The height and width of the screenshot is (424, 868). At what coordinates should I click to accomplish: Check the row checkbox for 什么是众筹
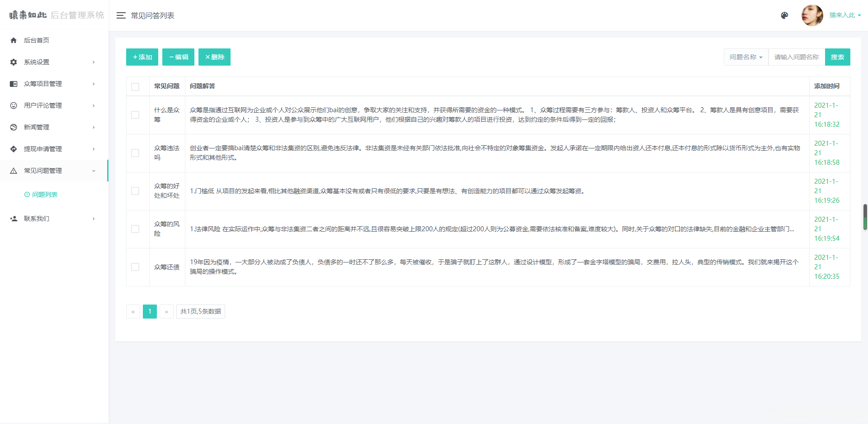click(x=135, y=115)
